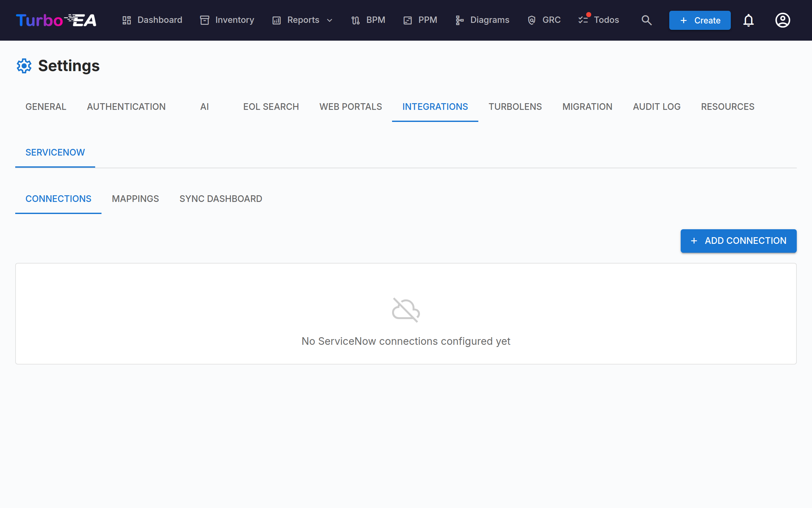
Task: Open the TurboLens tab
Action: click(x=515, y=106)
